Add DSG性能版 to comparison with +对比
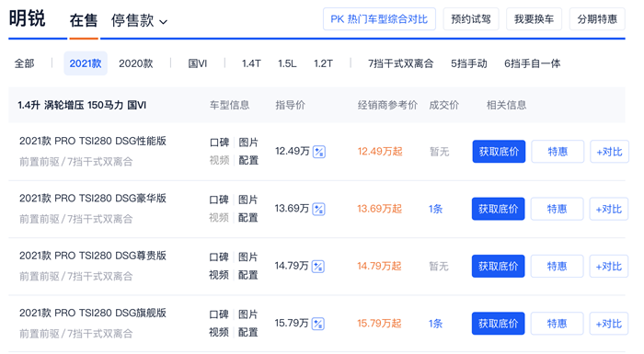This screenshot has height=354, width=644. click(x=609, y=152)
